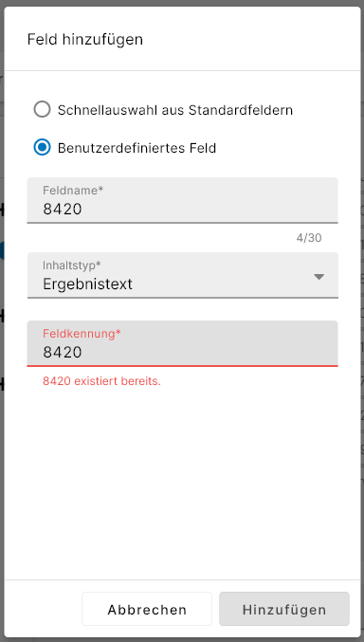Click the Abbrechen button
The height and width of the screenshot is (642, 364).
pos(147,609)
